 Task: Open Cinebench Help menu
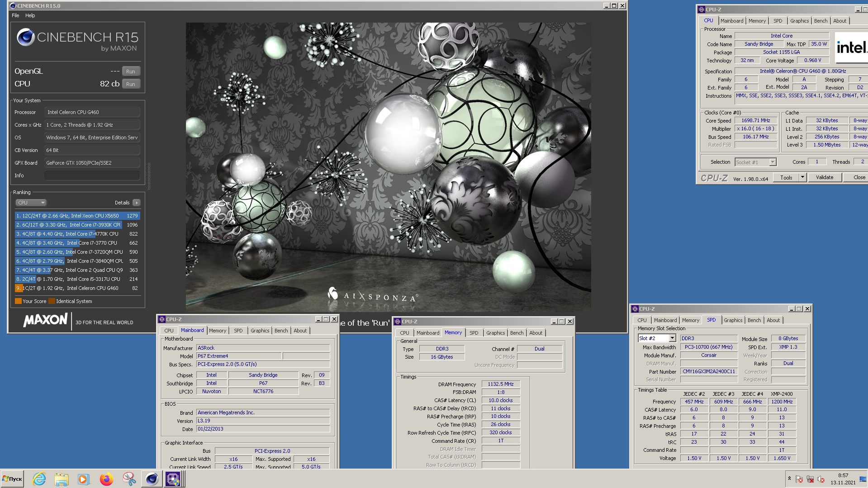[x=30, y=15]
